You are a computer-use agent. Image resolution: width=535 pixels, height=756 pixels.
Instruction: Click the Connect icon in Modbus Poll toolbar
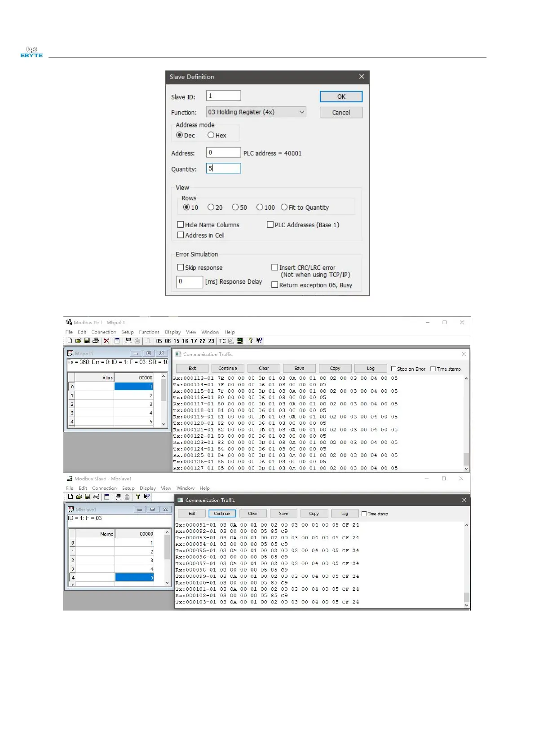click(128, 341)
